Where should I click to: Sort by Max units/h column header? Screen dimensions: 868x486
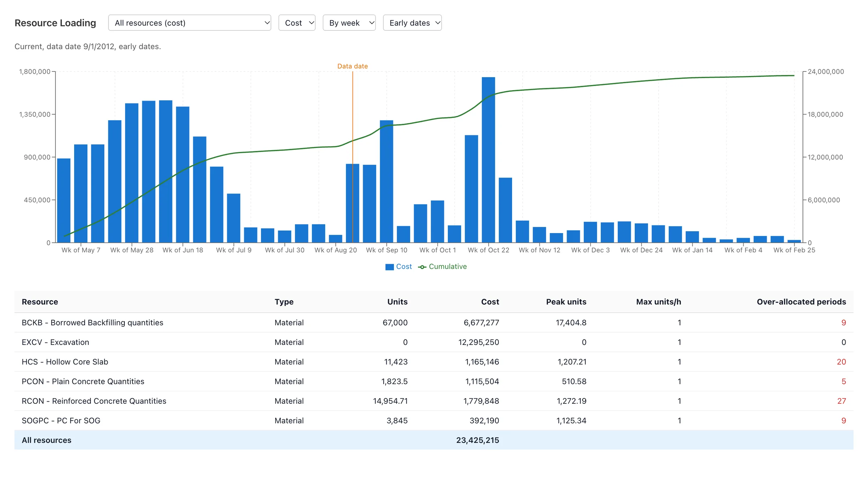[659, 302]
